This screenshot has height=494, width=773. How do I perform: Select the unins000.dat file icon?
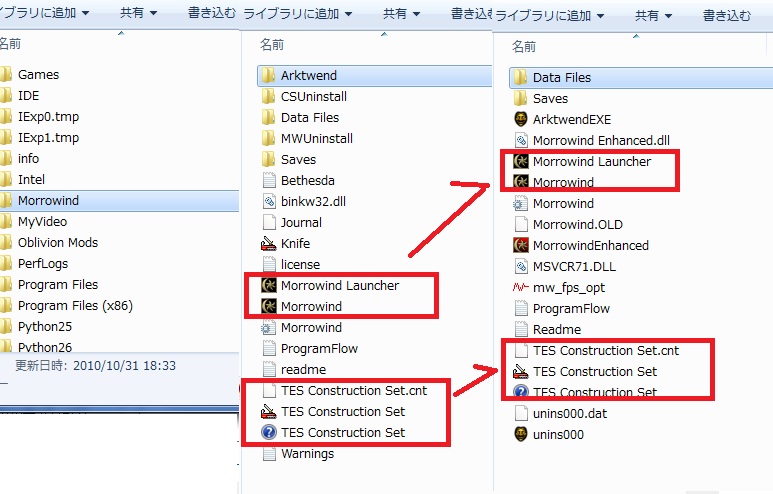pyautogui.click(x=521, y=413)
